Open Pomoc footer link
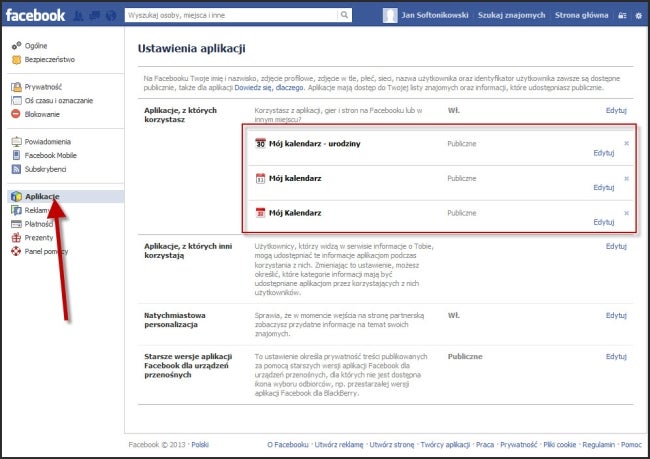 click(631, 444)
